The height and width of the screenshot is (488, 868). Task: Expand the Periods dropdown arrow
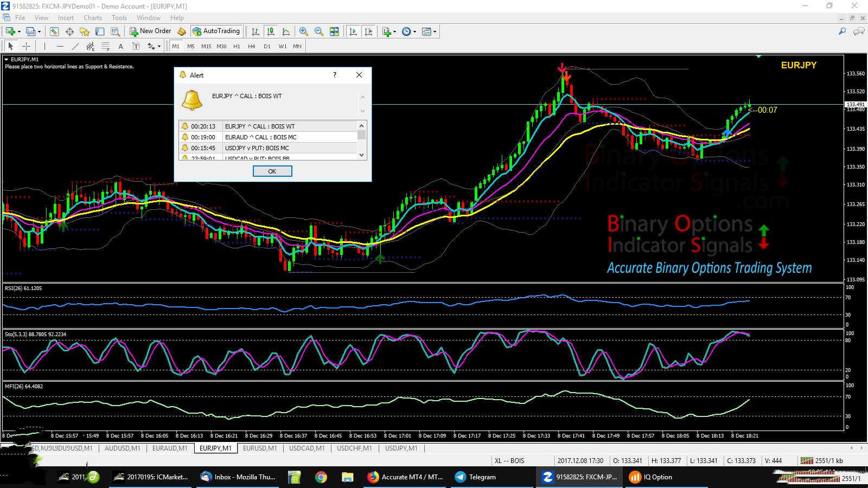click(415, 31)
